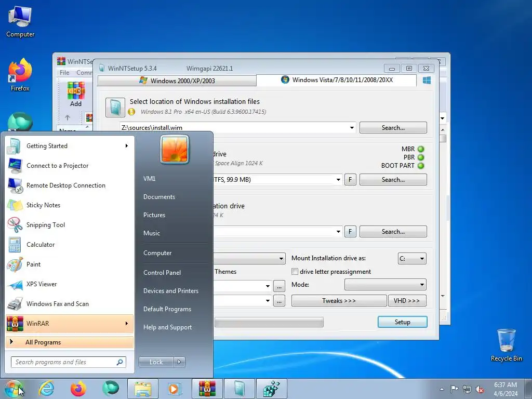Open the Snipping Tool

(x=70, y=224)
